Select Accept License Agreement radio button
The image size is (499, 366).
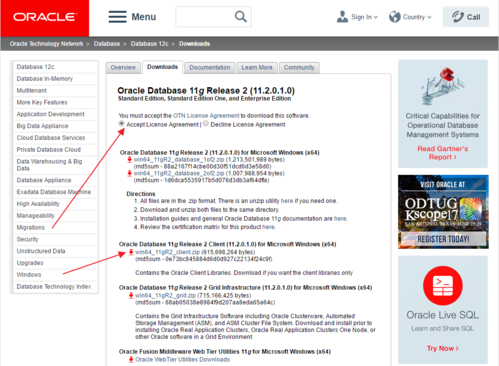(x=122, y=124)
